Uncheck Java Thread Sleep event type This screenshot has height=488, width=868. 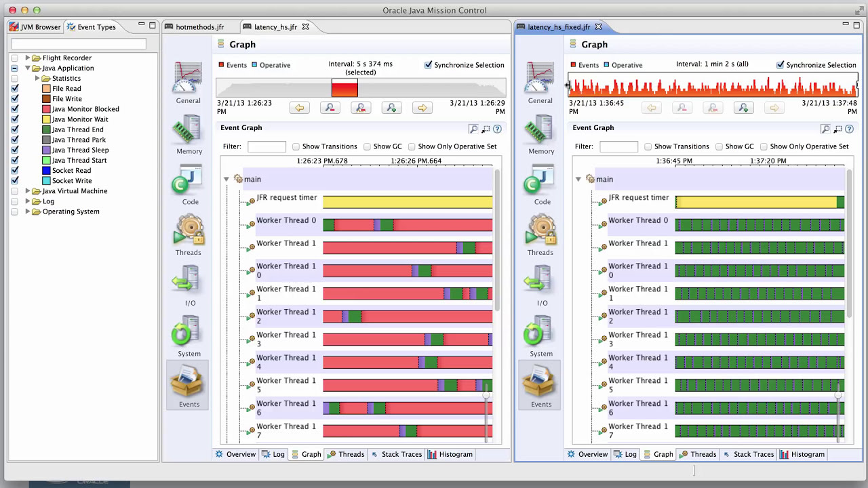15,150
